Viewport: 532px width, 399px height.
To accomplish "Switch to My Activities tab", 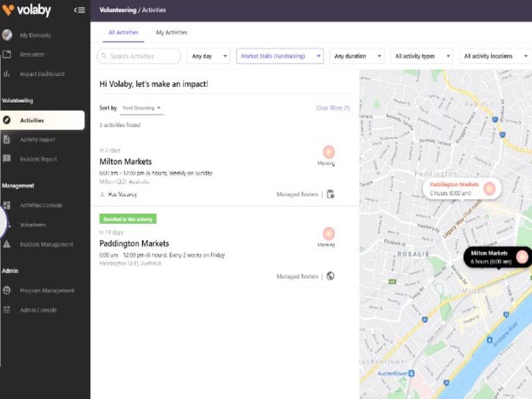I will [172, 33].
